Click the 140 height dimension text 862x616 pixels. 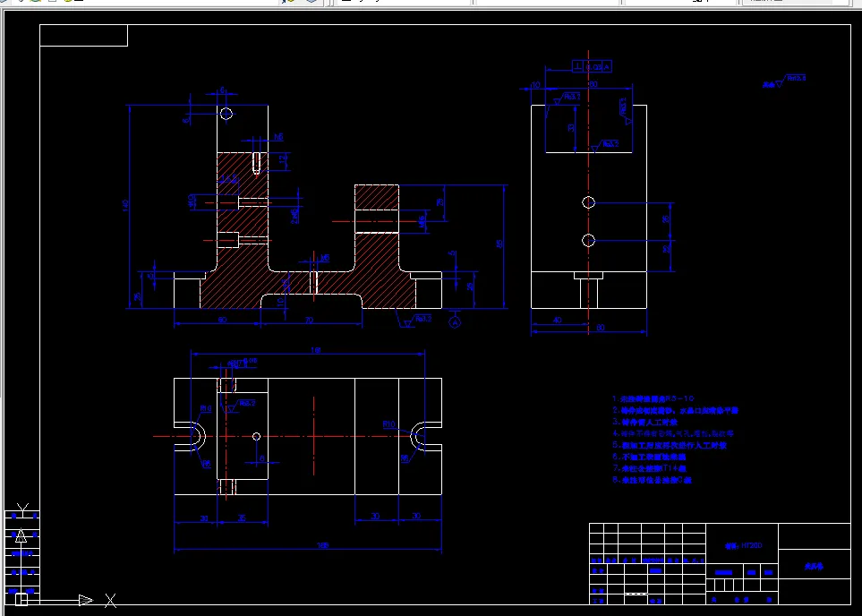pyautogui.click(x=125, y=205)
